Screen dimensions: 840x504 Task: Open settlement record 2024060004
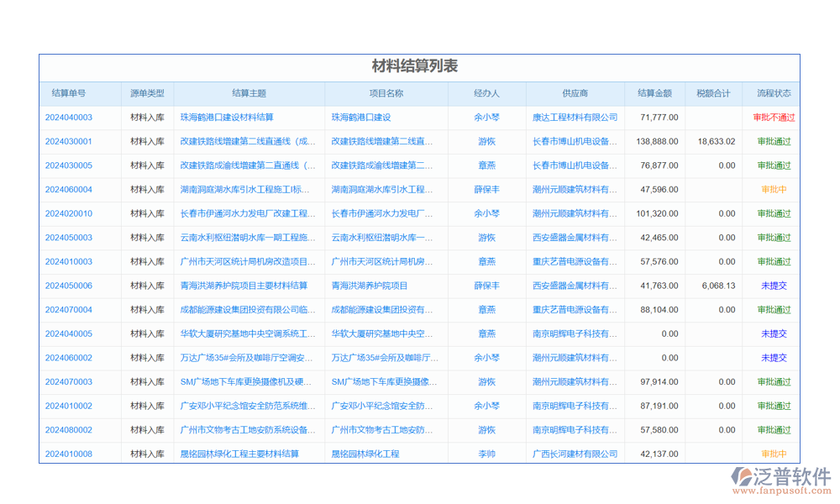[x=69, y=190]
